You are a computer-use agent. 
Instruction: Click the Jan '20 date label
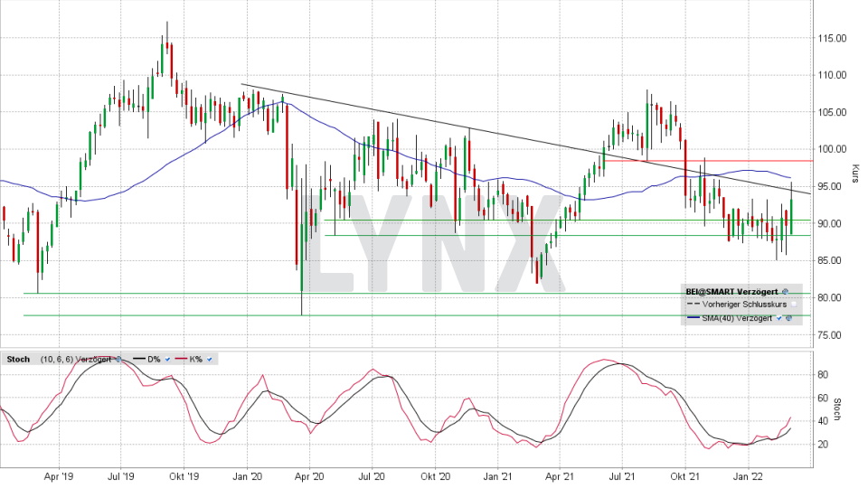pyautogui.click(x=247, y=476)
